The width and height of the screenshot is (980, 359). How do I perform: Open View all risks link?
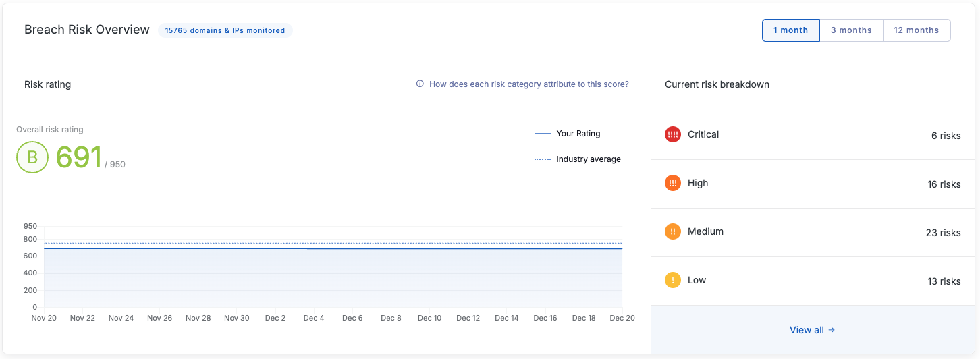click(x=807, y=330)
